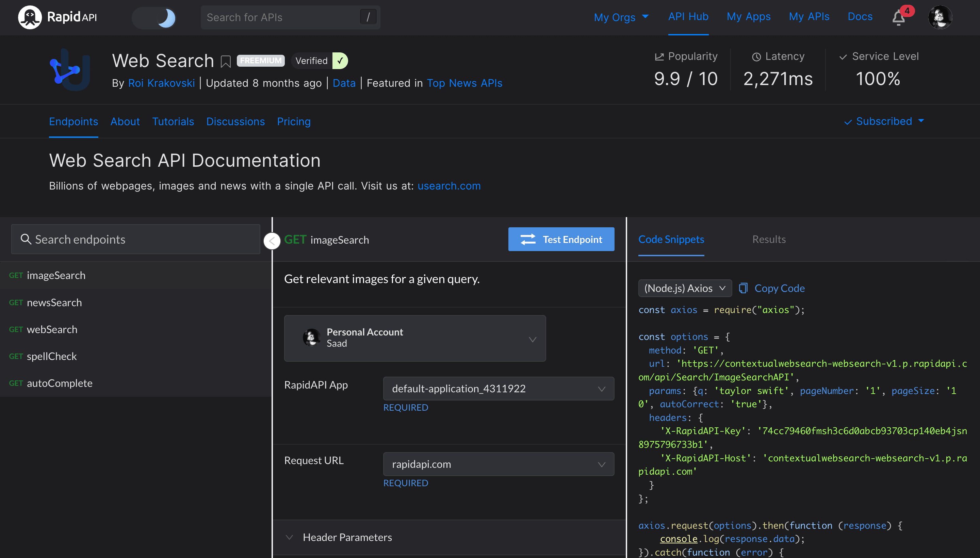Click the Search endpoints field
Image resolution: width=980 pixels, height=558 pixels.
(136, 239)
